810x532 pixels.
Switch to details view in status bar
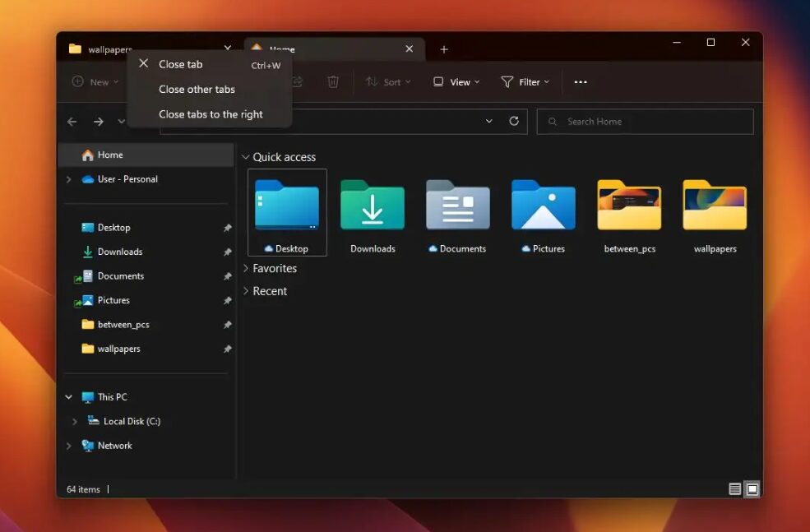[x=734, y=489]
